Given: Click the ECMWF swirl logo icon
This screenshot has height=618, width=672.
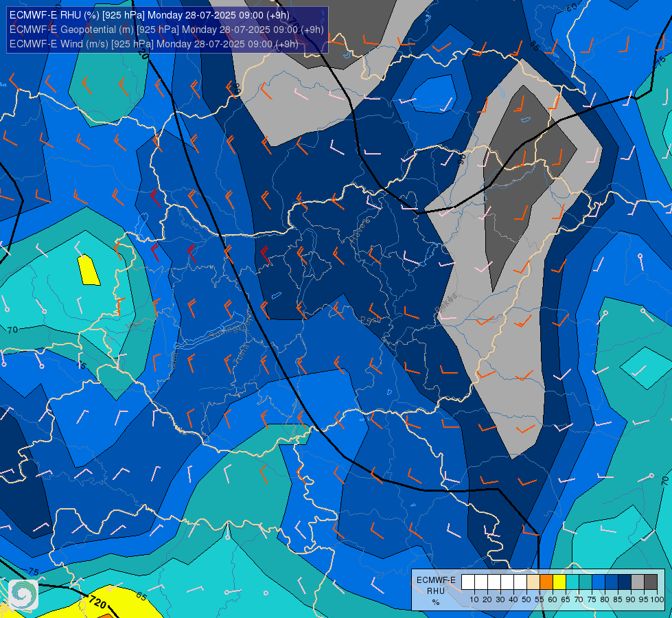Looking at the screenshot, I should pos(23,595).
